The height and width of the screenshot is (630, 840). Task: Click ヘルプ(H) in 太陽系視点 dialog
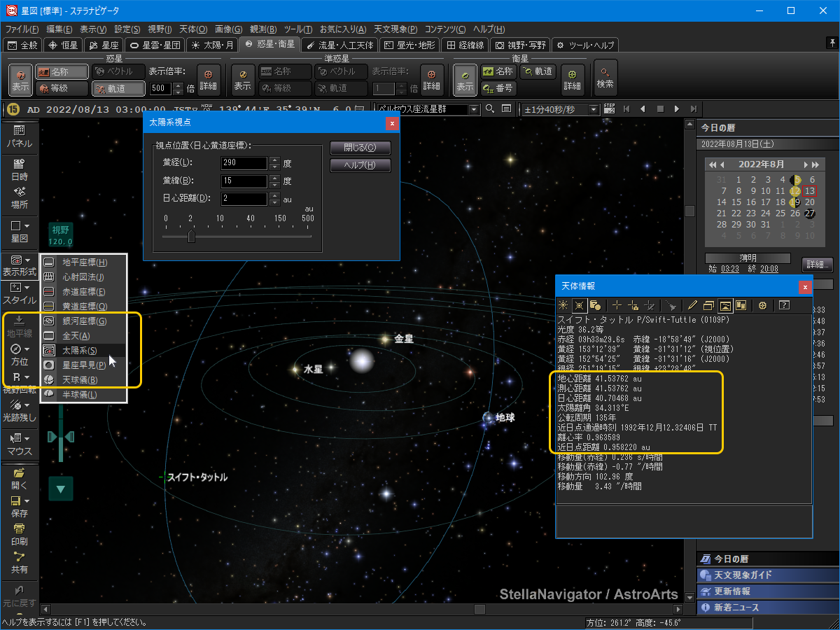[x=360, y=166]
